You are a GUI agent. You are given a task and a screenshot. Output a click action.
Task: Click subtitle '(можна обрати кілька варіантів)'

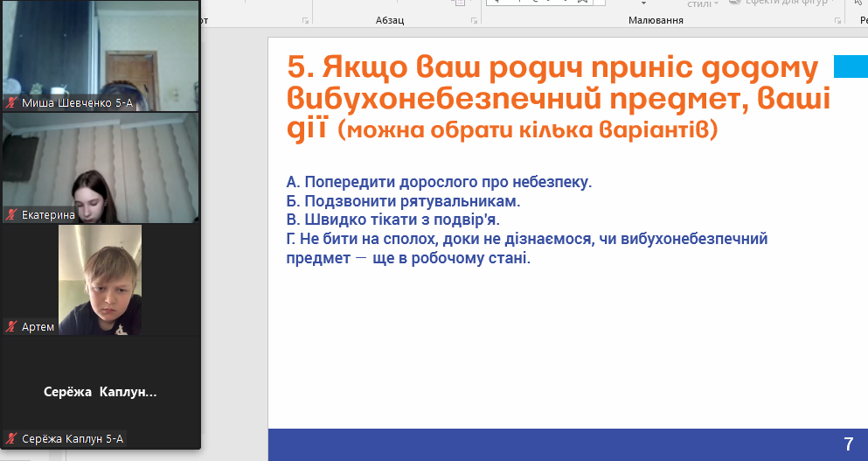coord(528,129)
